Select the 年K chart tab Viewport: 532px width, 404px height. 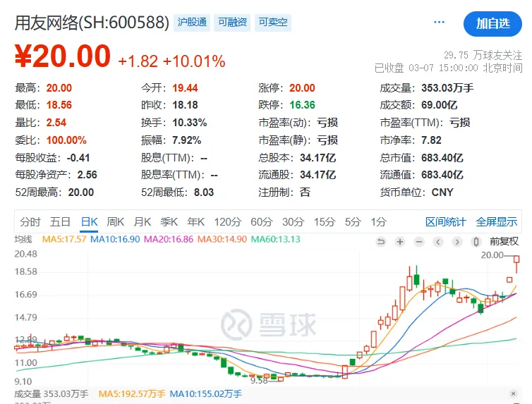[195, 222]
